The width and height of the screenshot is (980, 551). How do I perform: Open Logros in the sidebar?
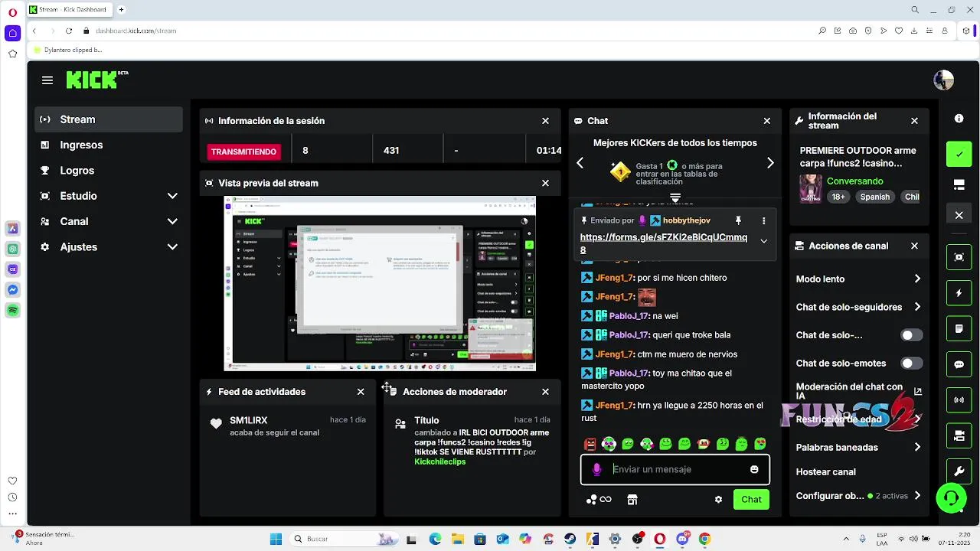109,171
